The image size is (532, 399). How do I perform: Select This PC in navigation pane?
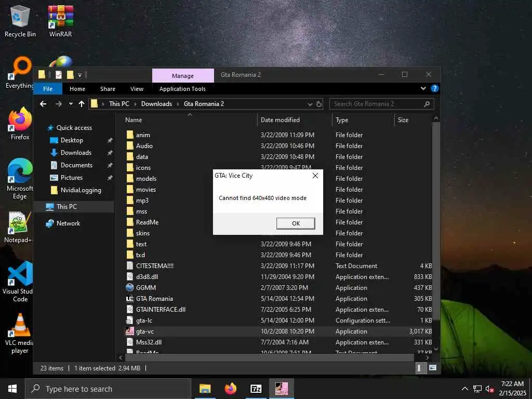(x=66, y=207)
